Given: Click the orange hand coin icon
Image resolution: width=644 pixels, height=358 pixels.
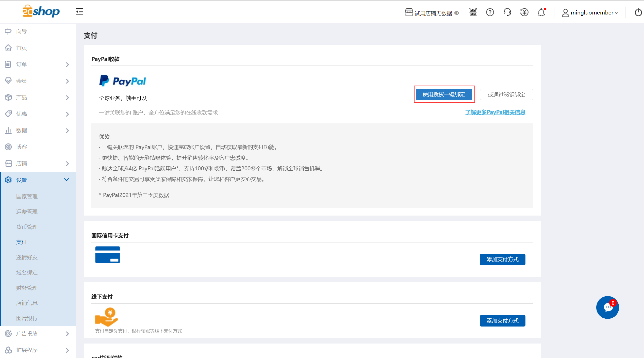Looking at the screenshot, I should (107, 317).
